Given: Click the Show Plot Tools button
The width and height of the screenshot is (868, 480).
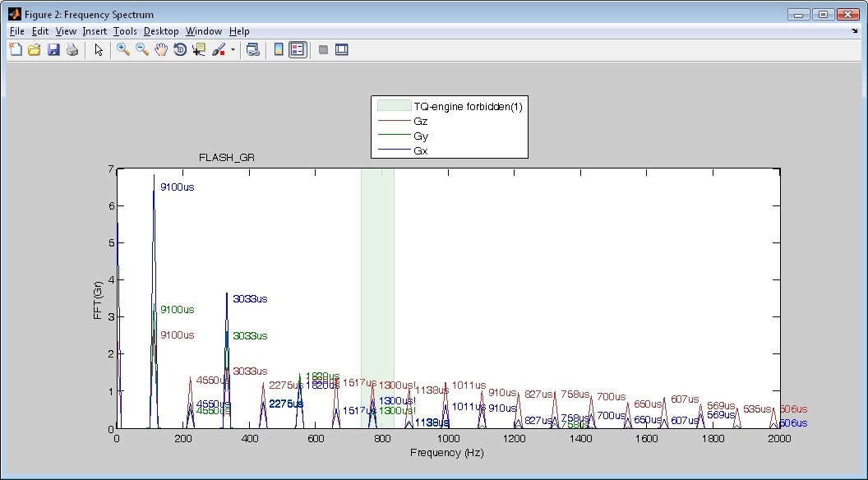Looking at the screenshot, I should (342, 49).
